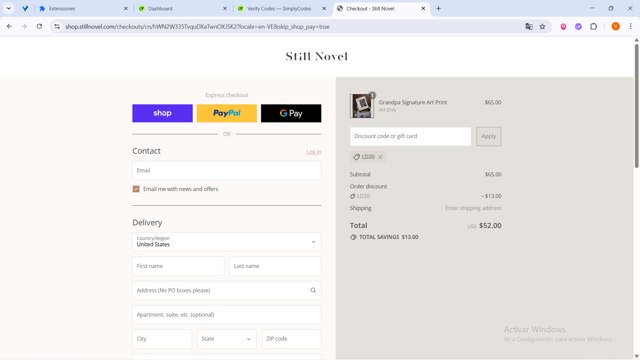
Task: Uncheck Email me with news and offers
Action: (136, 189)
